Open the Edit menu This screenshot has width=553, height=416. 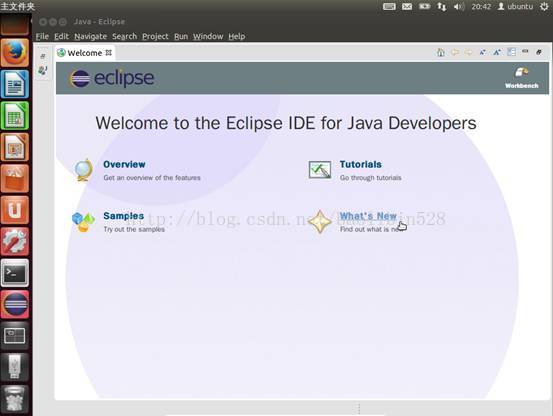pyautogui.click(x=61, y=36)
